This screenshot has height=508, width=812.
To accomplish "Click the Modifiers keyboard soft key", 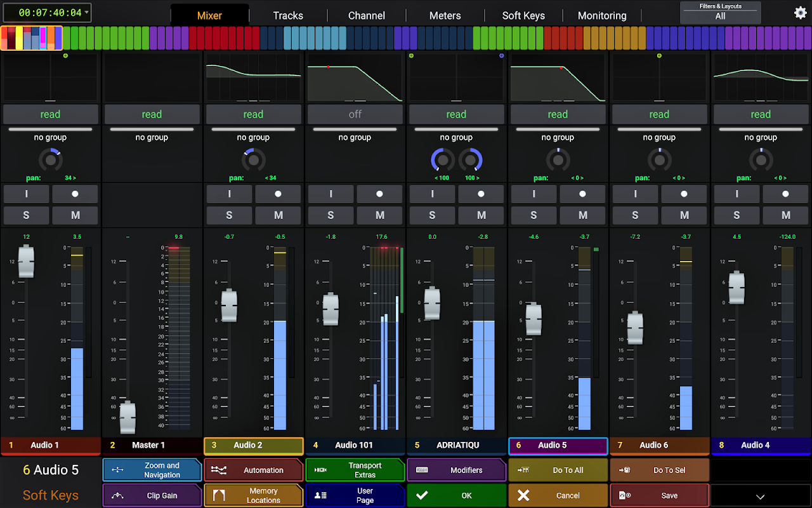I will [x=456, y=471].
